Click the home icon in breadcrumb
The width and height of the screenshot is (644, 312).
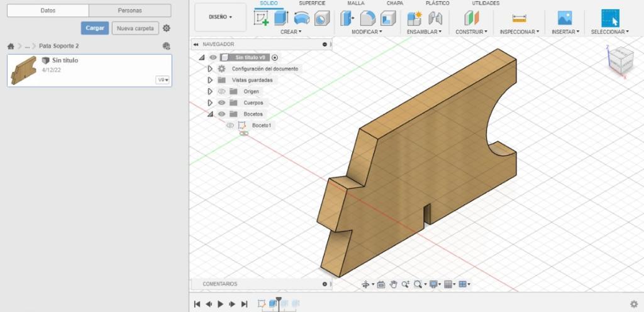(11, 46)
